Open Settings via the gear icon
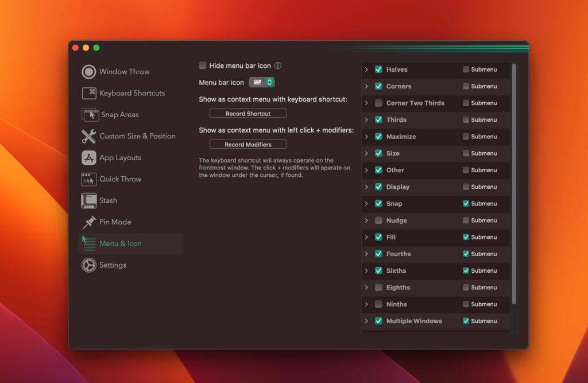 pyautogui.click(x=89, y=265)
